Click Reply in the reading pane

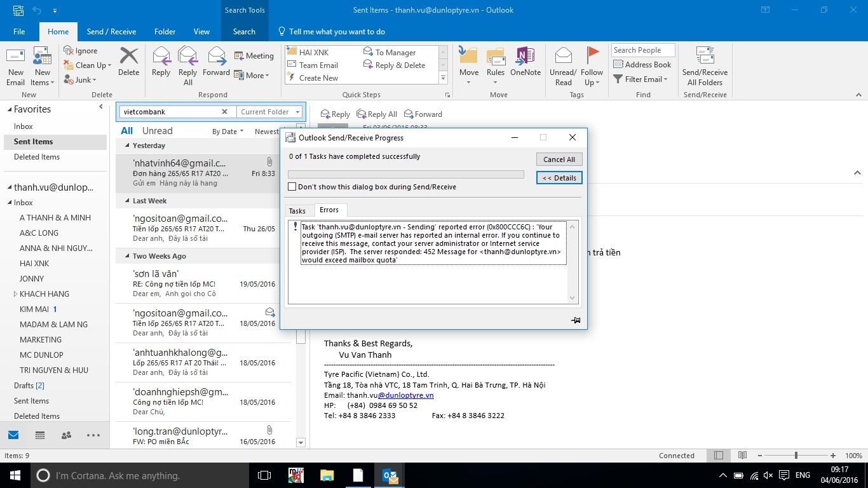(335, 114)
